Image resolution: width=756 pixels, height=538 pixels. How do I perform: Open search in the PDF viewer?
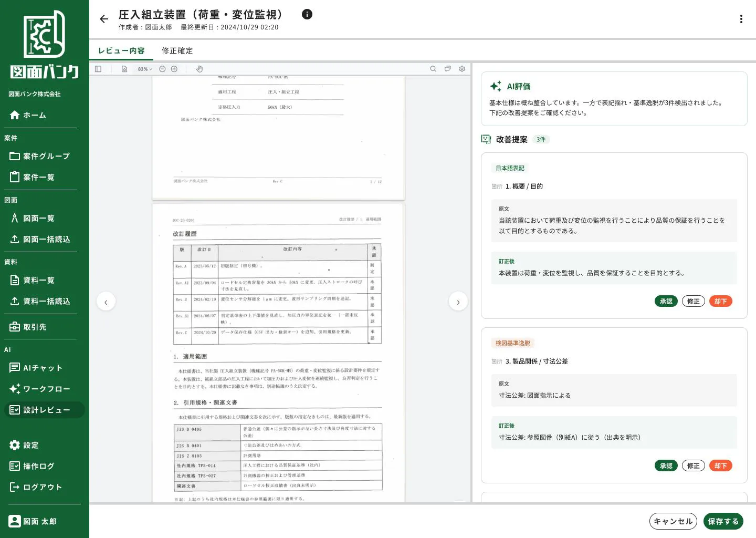coord(433,69)
